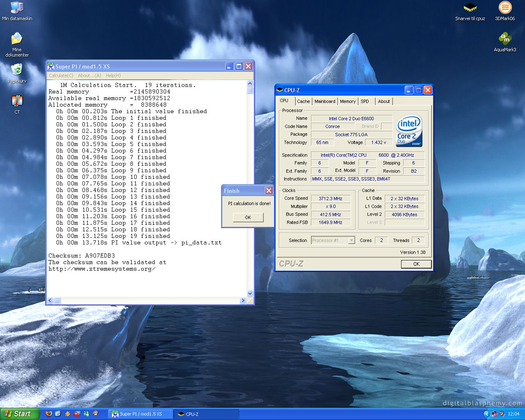Click Voltage value 1.432 v
Image resolution: width=525 pixels, height=420 pixels.
(x=379, y=142)
